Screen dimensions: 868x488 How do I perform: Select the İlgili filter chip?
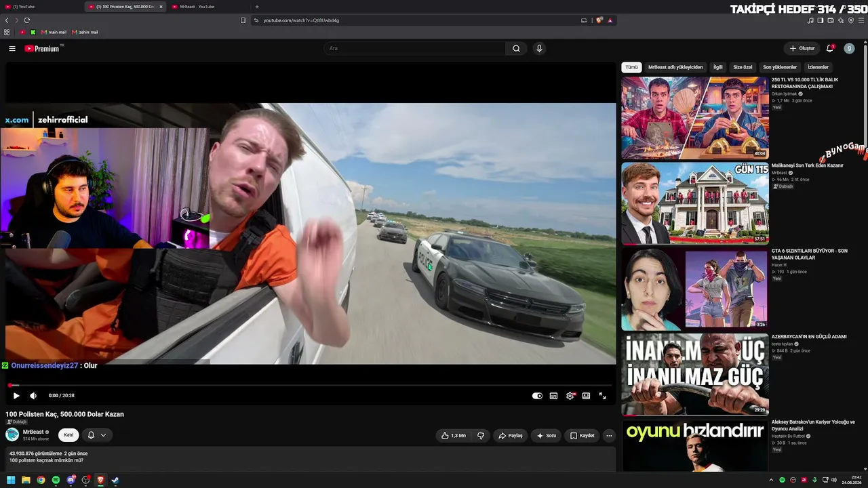tap(717, 67)
